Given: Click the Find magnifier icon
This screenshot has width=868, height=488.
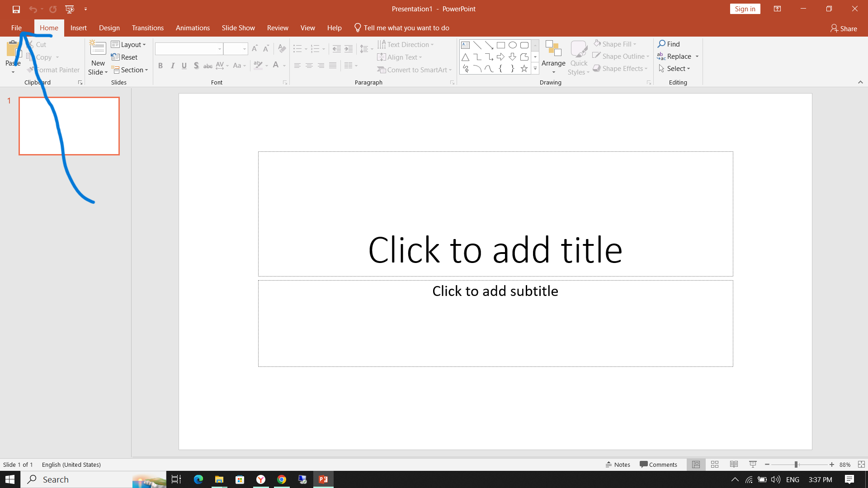Looking at the screenshot, I should (x=661, y=44).
